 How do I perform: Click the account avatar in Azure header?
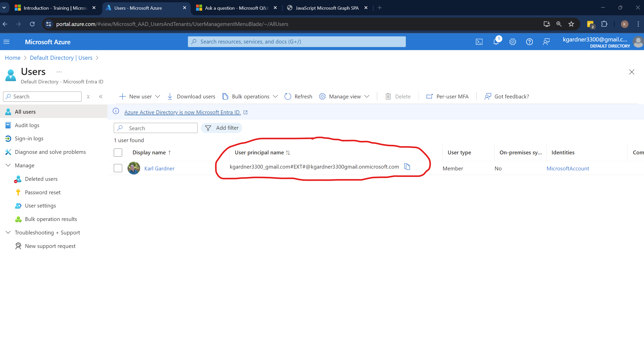pos(638,42)
